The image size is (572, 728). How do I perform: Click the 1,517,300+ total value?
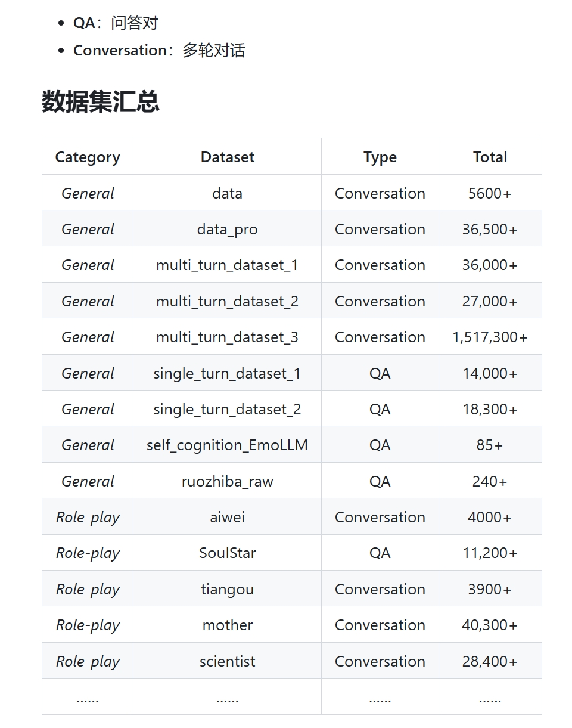coord(490,337)
